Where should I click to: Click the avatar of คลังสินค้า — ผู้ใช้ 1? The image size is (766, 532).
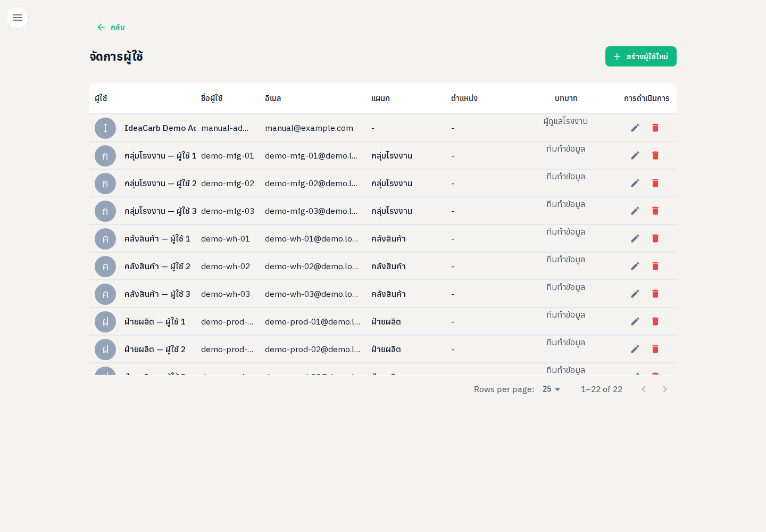105,239
